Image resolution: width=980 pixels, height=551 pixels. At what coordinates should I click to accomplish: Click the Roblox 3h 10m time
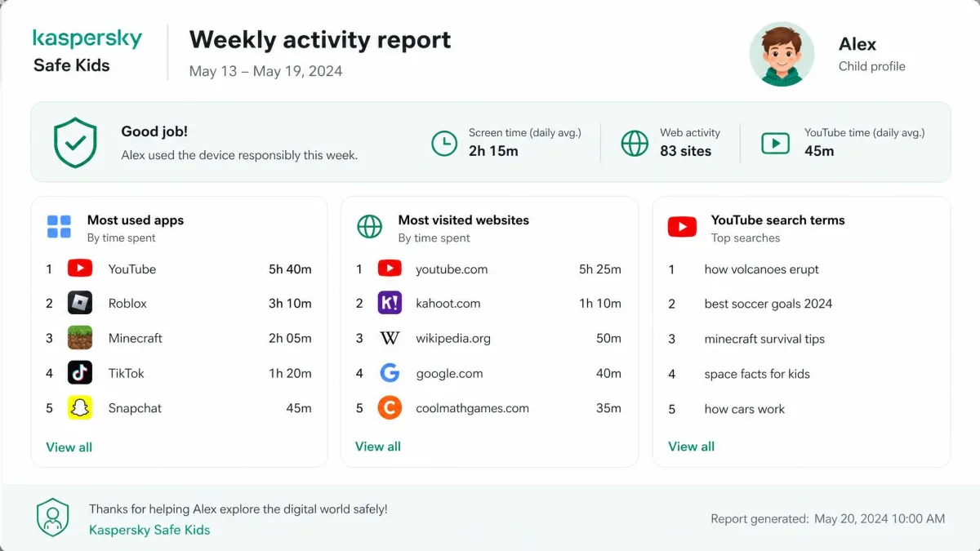pyautogui.click(x=290, y=304)
